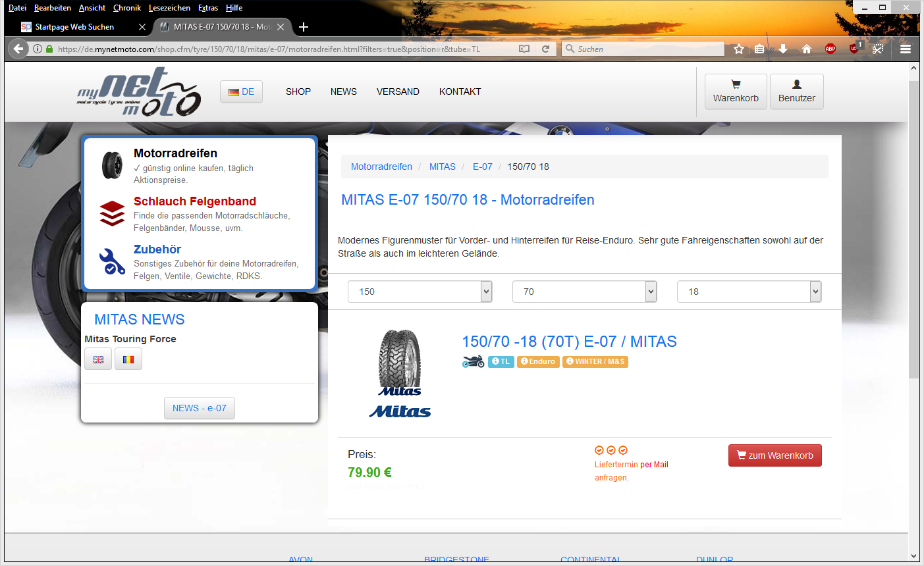Open SHOP in the site navigation
Image resolution: width=924 pixels, height=566 pixels.
coord(298,91)
